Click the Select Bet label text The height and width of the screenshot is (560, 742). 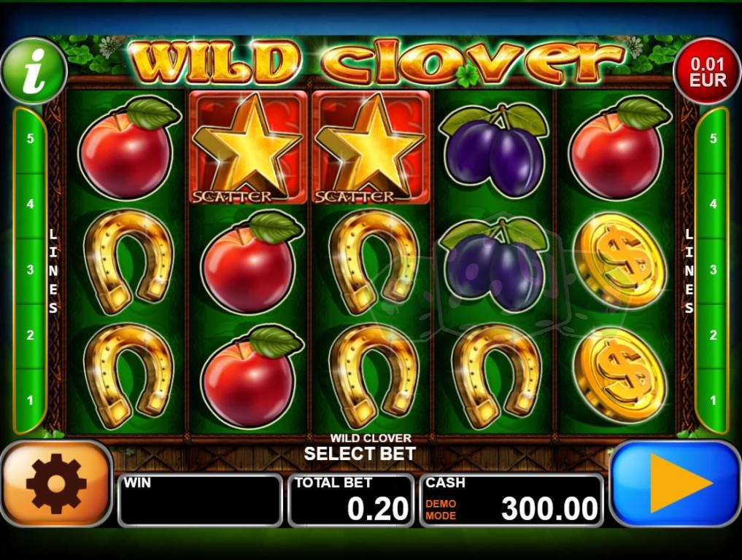(x=360, y=454)
